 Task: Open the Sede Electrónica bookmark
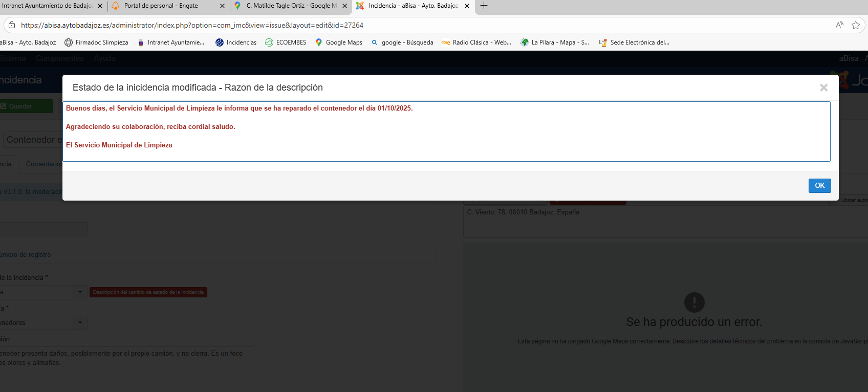pyautogui.click(x=634, y=42)
